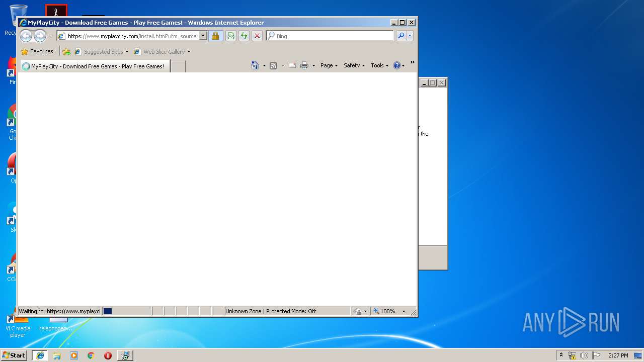Open the Help question mark menu
Viewport: 644px width, 362px height.
point(398,65)
